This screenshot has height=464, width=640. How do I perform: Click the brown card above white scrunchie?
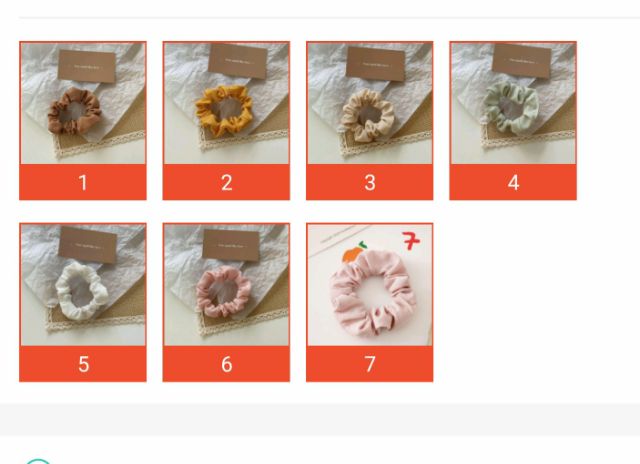(x=88, y=245)
